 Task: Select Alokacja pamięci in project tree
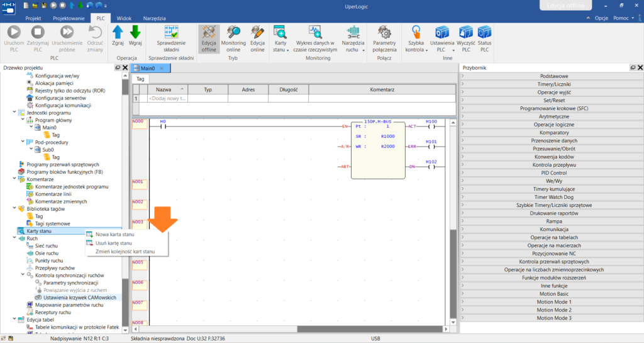pos(54,83)
